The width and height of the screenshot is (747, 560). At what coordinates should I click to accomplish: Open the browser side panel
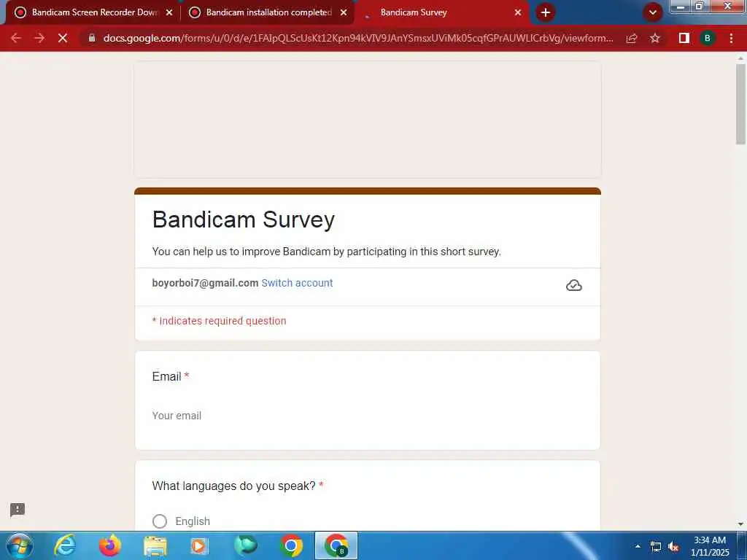pyautogui.click(x=684, y=38)
